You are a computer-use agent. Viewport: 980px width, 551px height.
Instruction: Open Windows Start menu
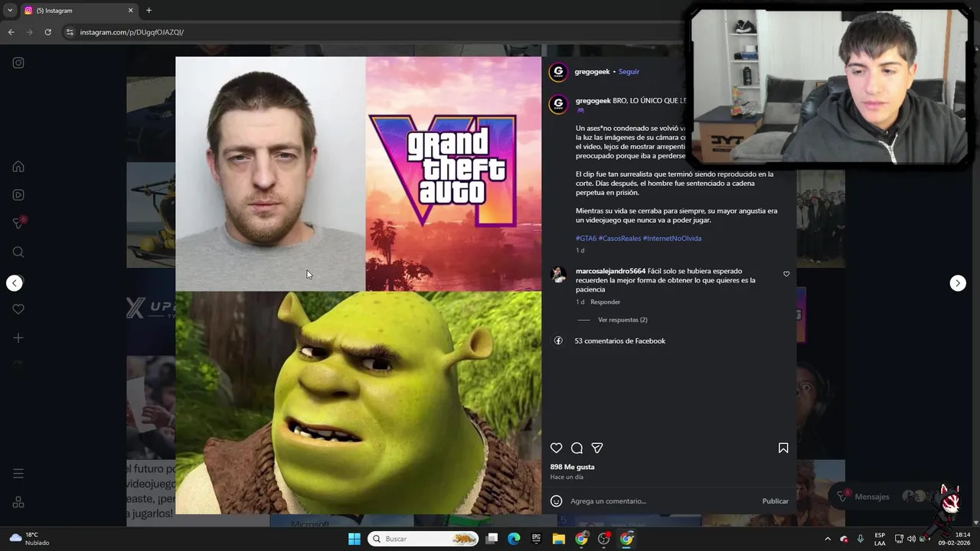coord(354,539)
